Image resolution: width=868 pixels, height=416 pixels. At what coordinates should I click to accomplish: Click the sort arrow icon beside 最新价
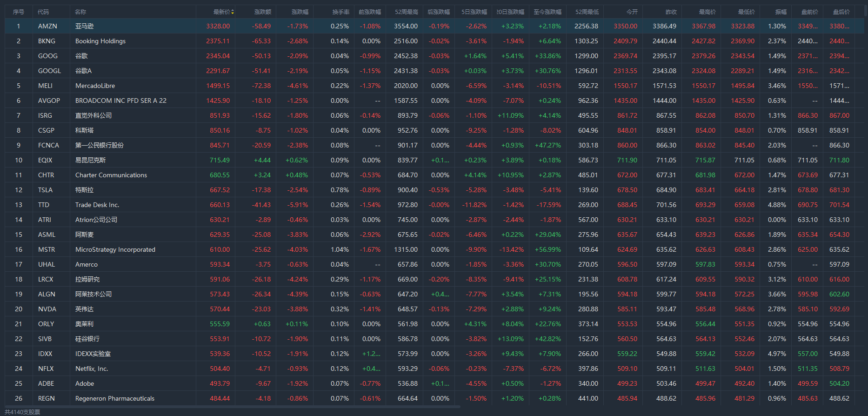tap(233, 12)
